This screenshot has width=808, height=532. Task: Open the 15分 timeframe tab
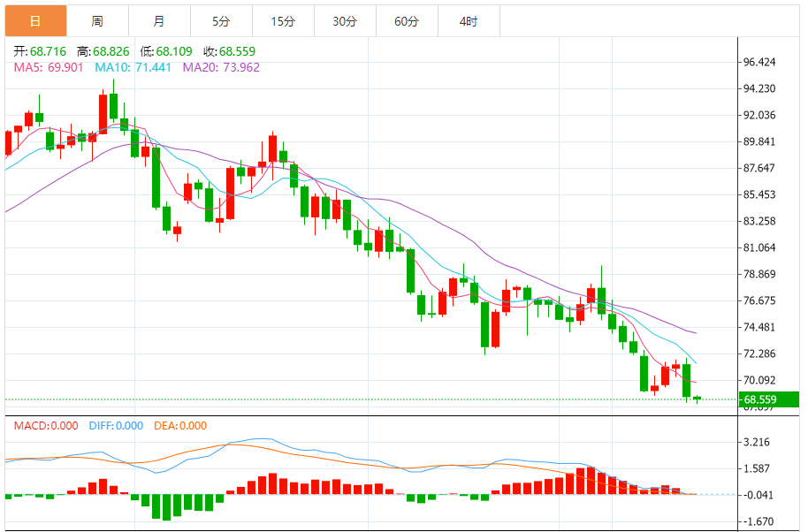[x=283, y=21]
